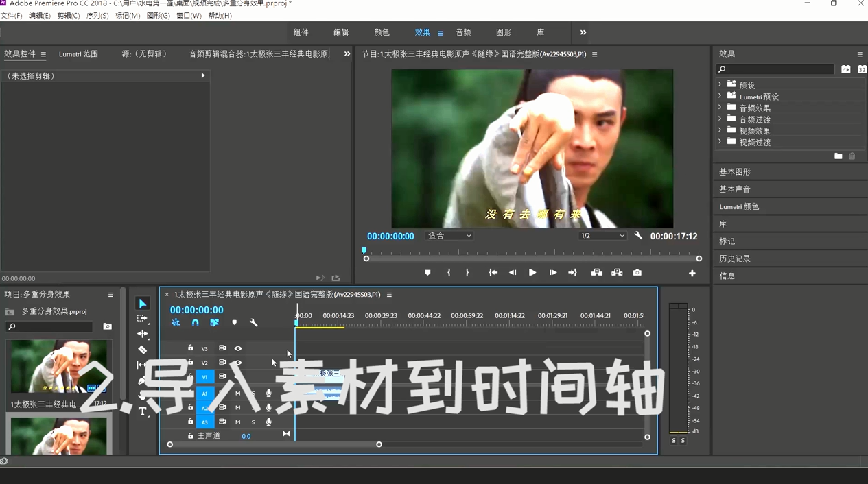Go to Out point in Program monitor
The width and height of the screenshot is (868, 484).
tap(572, 273)
